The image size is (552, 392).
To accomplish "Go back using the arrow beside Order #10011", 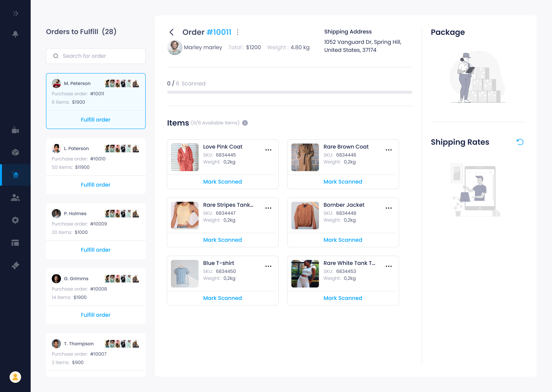I will point(172,32).
